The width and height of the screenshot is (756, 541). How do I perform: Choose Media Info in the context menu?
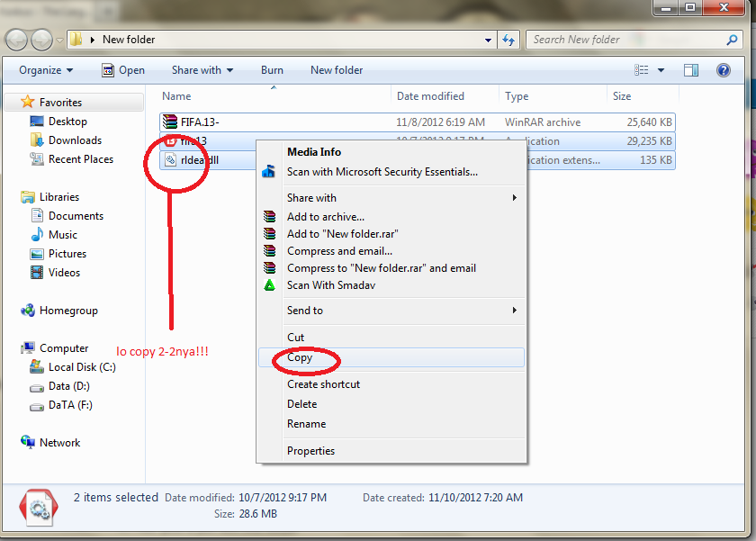391,152
